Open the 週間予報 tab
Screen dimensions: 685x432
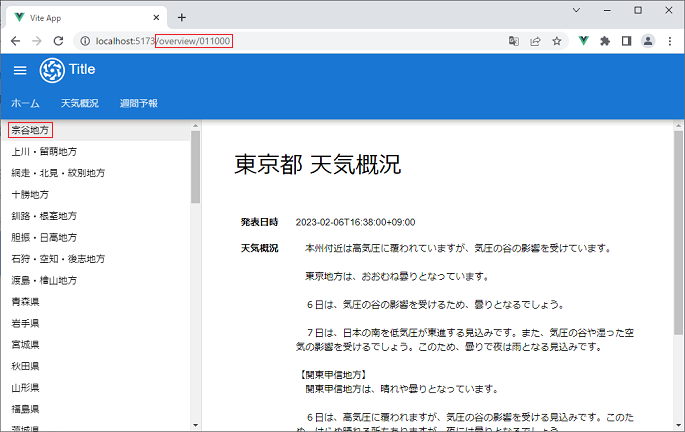click(x=138, y=103)
